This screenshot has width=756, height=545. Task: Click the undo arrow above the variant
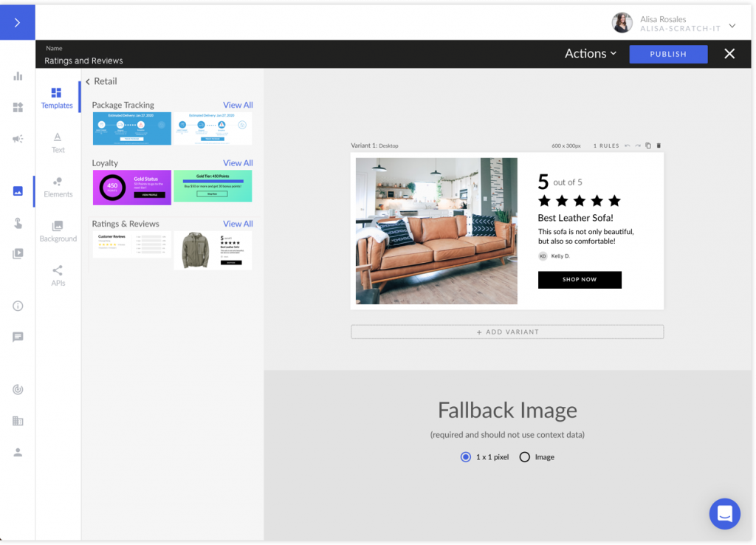point(627,145)
